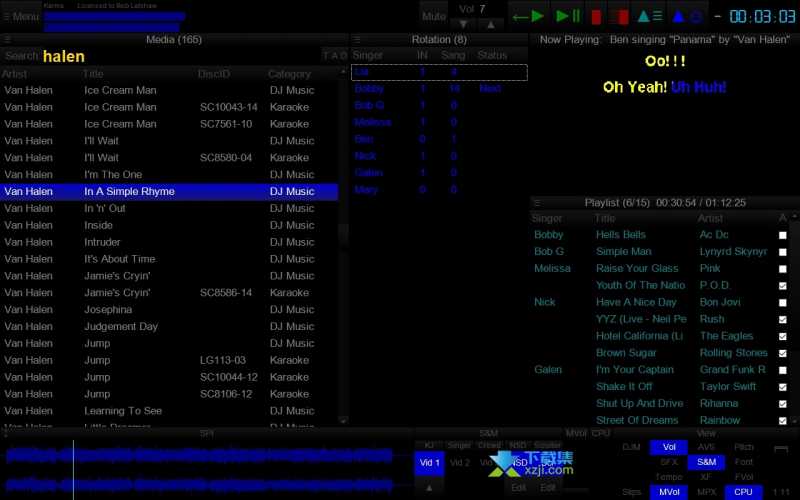This screenshot has width=800, height=500.
Task: Open the Media panel hamburger menu icon
Action: pos(7,39)
